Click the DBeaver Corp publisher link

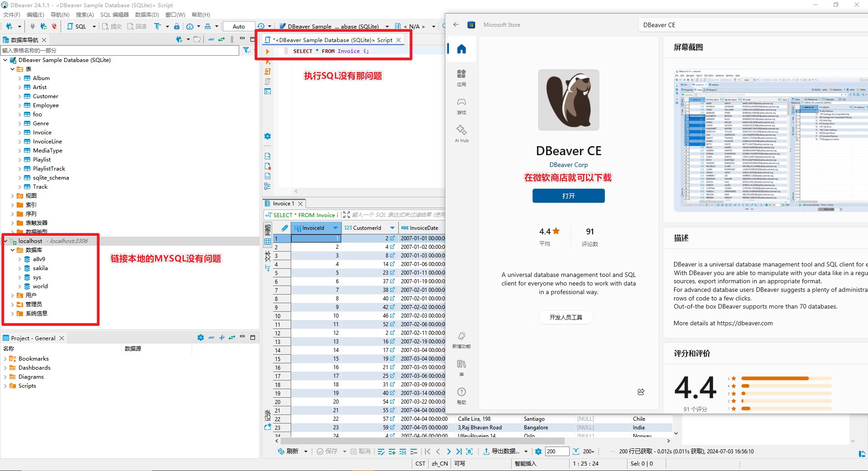coord(568,165)
